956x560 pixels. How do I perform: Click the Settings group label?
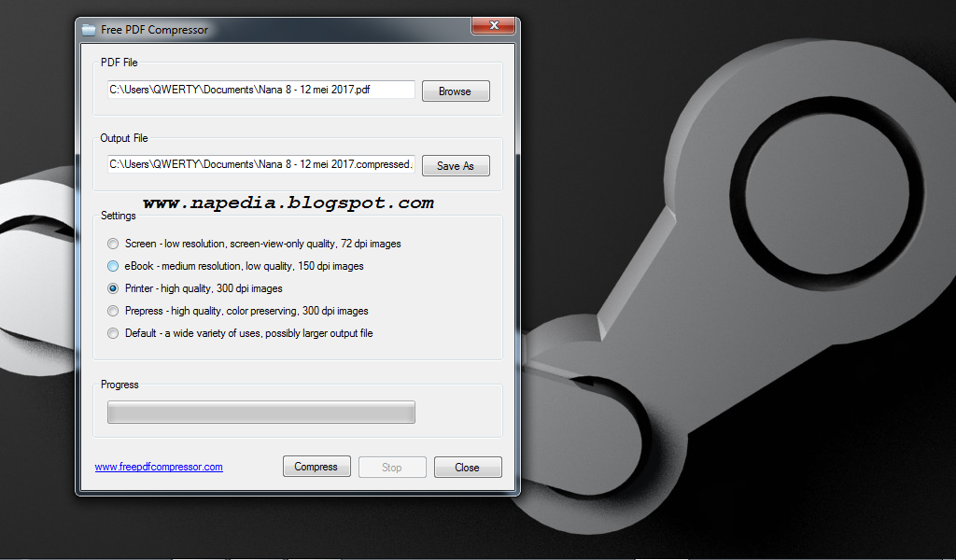pos(119,216)
